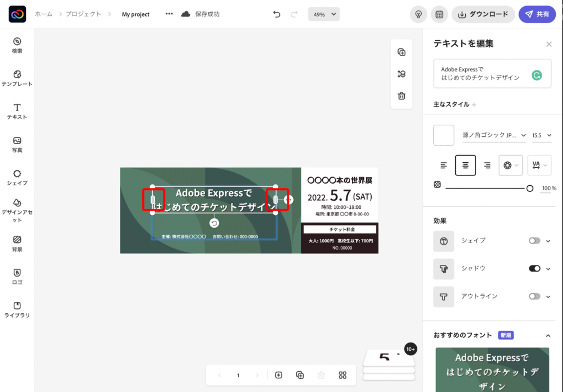Image resolution: width=563 pixels, height=392 pixels.
Task: Open the 49% zoom dropdown
Action: 323,14
